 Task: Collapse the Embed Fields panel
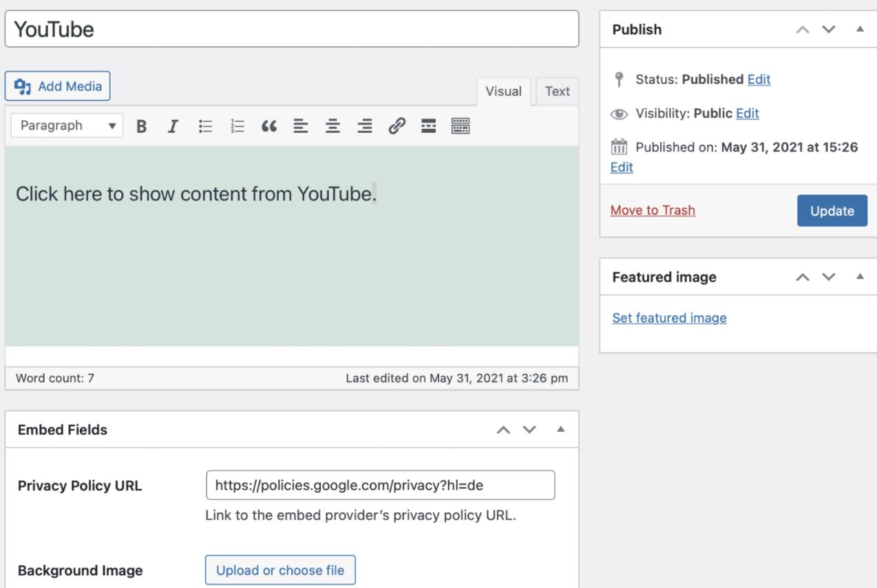(x=560, y=430)
